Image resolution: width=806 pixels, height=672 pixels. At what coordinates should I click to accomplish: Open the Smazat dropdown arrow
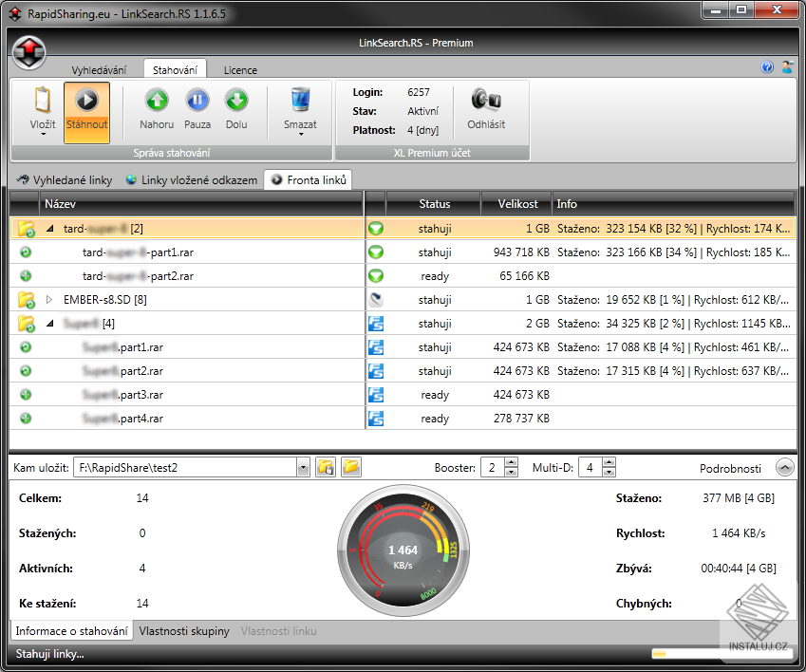tap(301, 135)
